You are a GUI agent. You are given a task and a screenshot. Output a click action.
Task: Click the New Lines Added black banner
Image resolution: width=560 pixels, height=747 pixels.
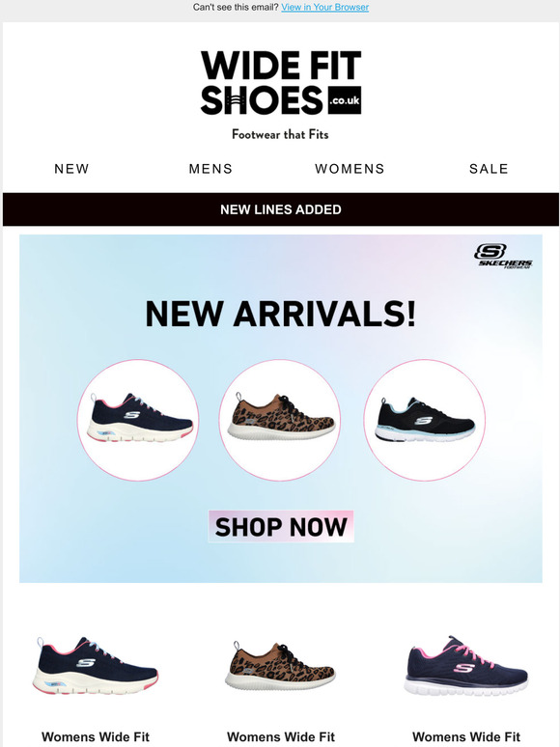[x=281, y=209]
